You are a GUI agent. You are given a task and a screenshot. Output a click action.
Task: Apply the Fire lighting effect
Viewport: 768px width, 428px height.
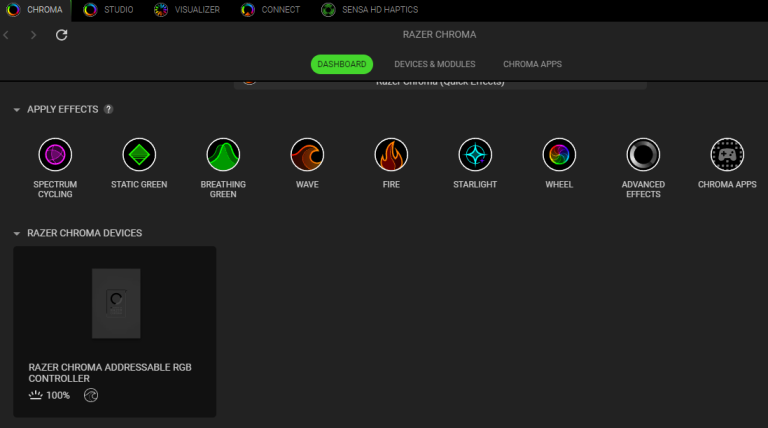click(x=391, y=155)
